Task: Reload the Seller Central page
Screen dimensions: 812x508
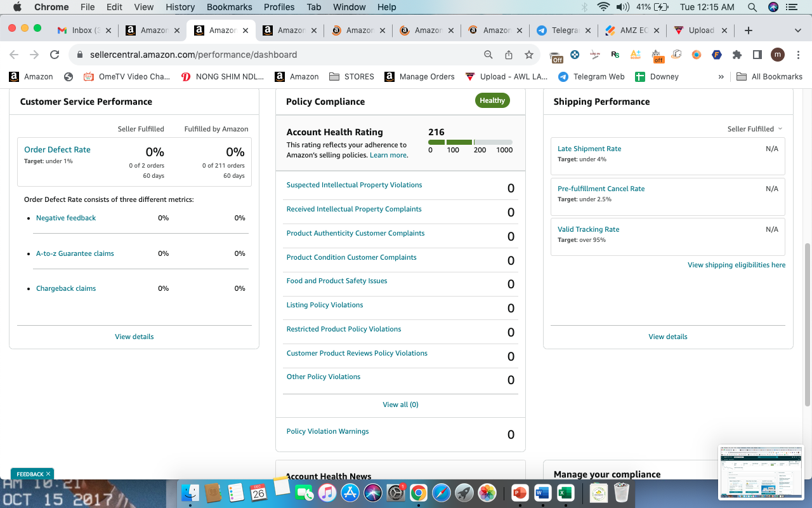Action: pos(55,55)
